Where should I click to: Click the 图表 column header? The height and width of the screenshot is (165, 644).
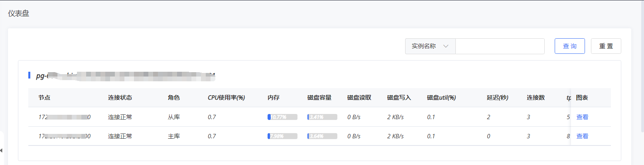click(x=582, y=98)
